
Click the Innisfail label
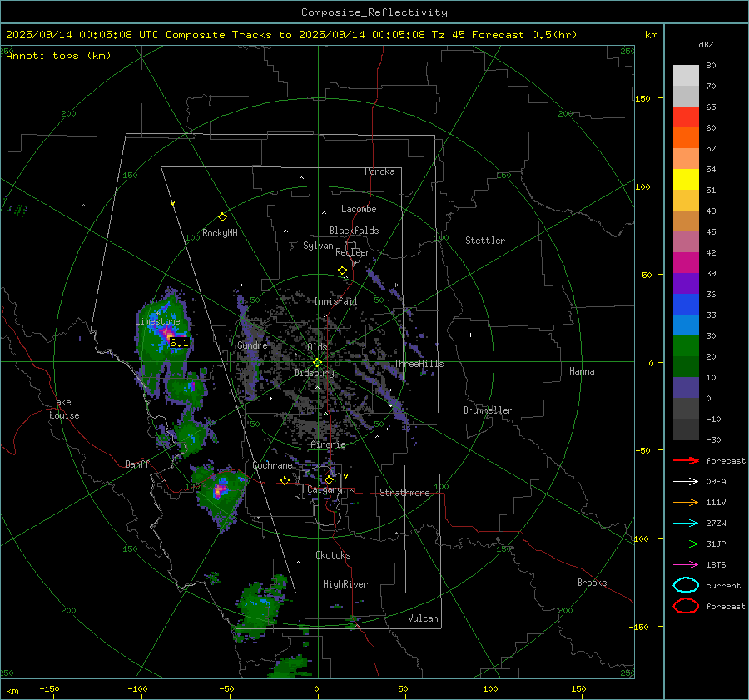point(335,301)
